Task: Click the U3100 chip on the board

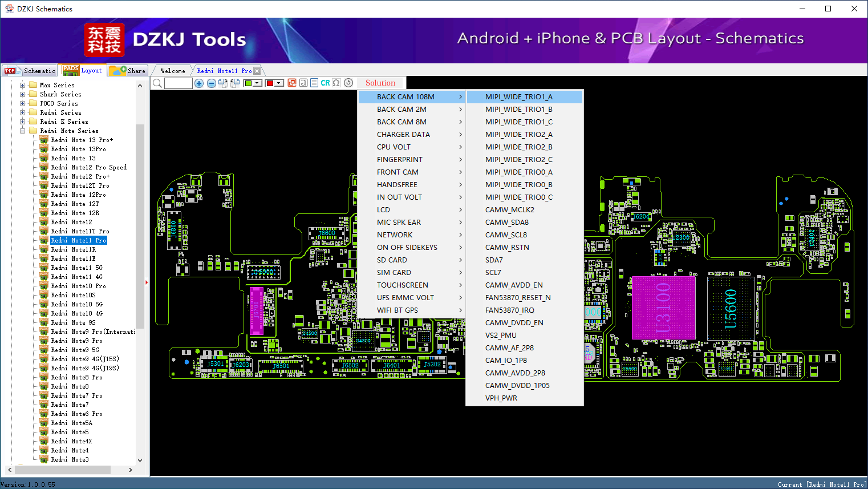Action: [664, 308]
